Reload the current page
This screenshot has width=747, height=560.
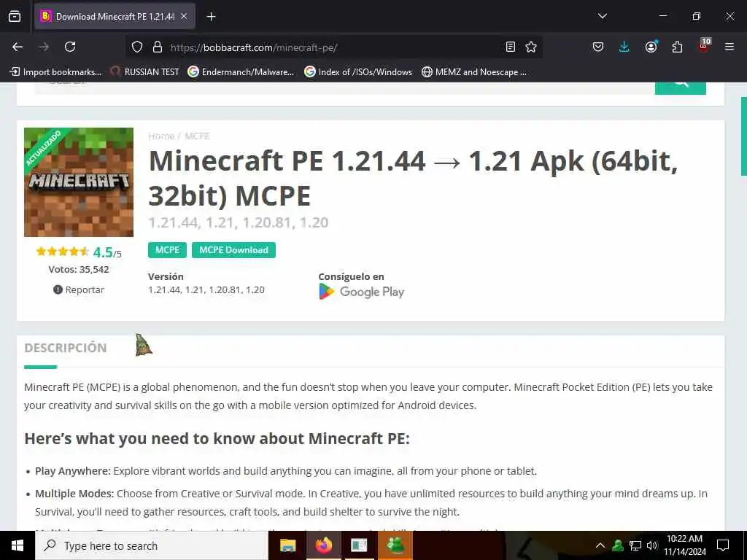pos(70,47)
